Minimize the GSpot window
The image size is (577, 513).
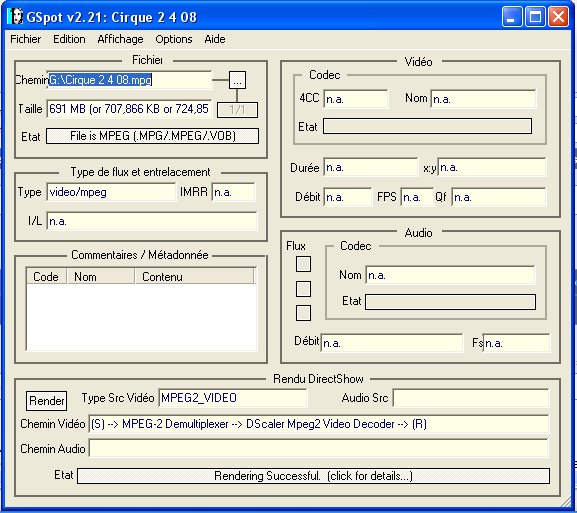[512, 17]
